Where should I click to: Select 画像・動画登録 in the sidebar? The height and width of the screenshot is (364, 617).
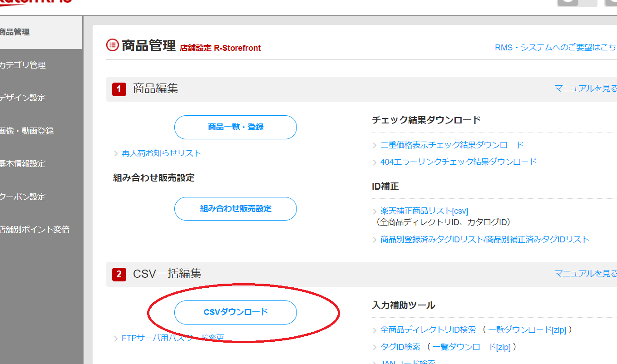tap(26, 131)
